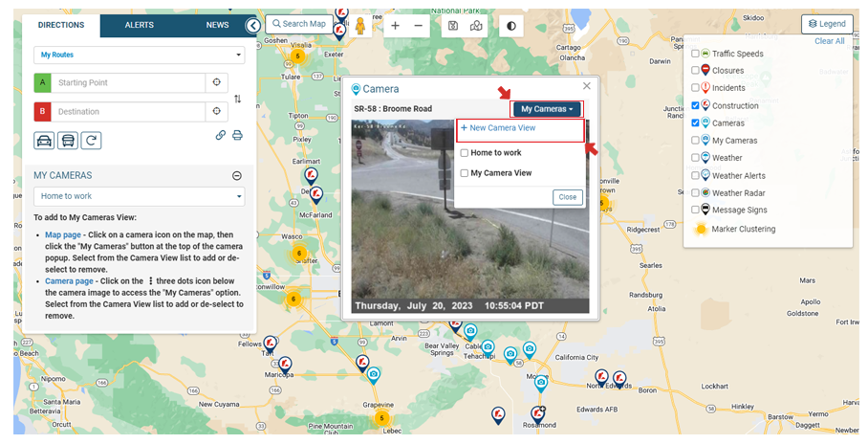Viewport: 868px width, 444px height.
Task: Copy route link icon
Action: pyautogui.click(x=220, y=135)
